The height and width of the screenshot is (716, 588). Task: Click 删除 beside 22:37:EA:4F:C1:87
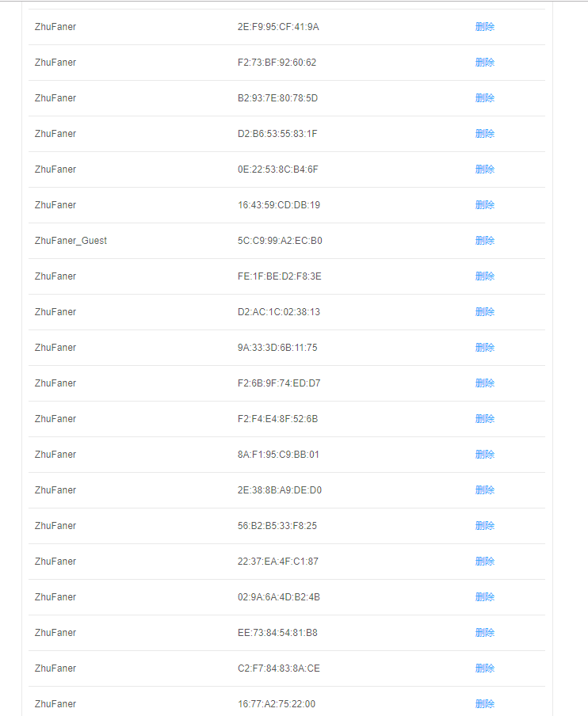tap(484, 562)
